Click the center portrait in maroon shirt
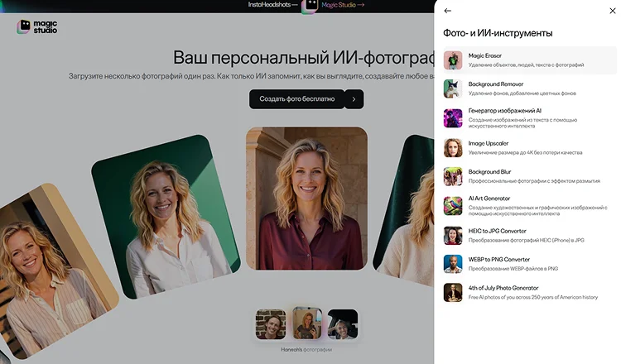The height and width of the screenshot is (364, 621). (306, 199)
